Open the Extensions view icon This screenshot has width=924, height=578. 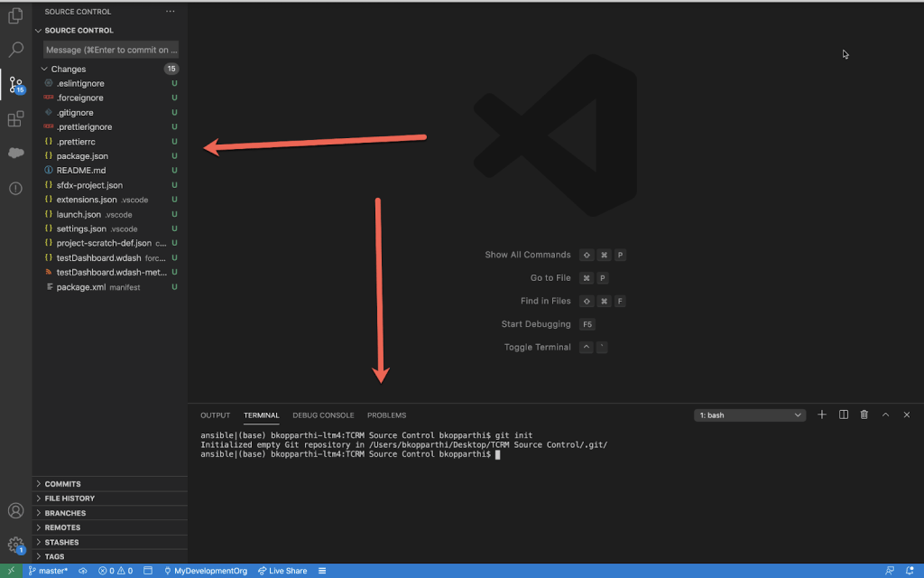coord(15,119)
